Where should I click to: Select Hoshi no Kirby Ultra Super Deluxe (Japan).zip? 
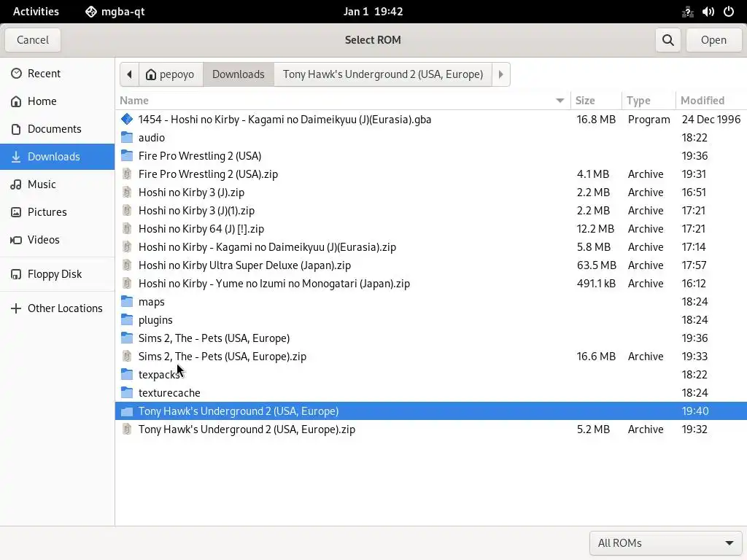tap(430, 265)
